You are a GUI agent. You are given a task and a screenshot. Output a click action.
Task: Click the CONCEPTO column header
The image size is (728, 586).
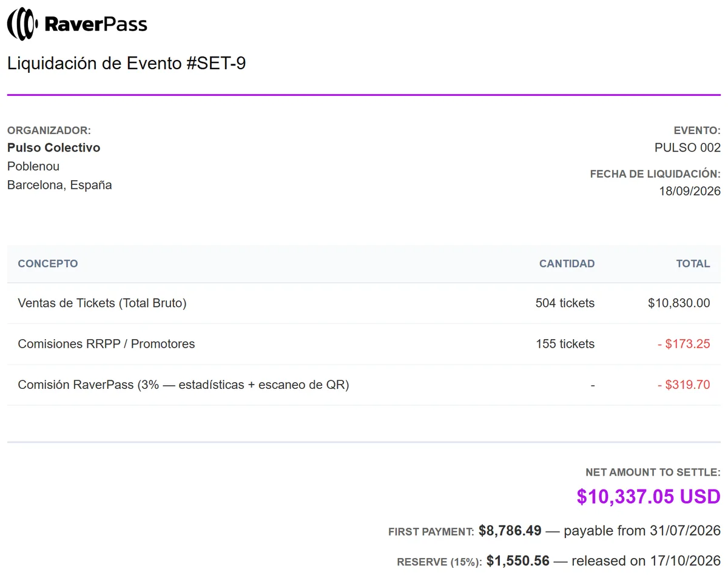[48, 264]
